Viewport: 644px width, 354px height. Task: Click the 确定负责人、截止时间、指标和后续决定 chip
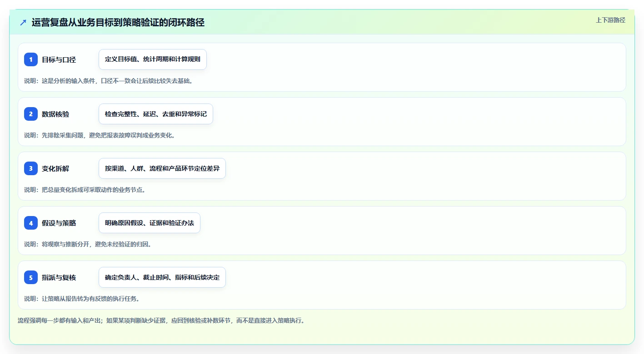click(x=162, y=277)
